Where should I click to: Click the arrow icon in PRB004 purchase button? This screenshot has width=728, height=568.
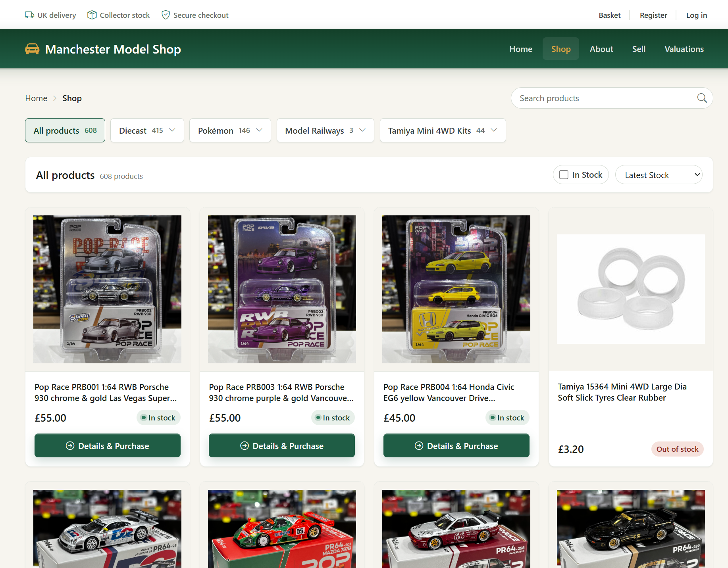pos(419,446)
